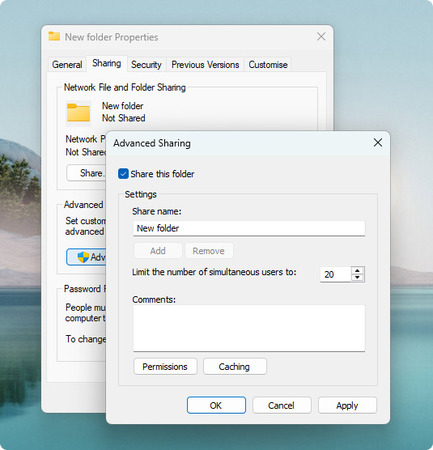Uncheck the Share this folder checkbox
The image size is (433, 450).
[x=123, y=174]
